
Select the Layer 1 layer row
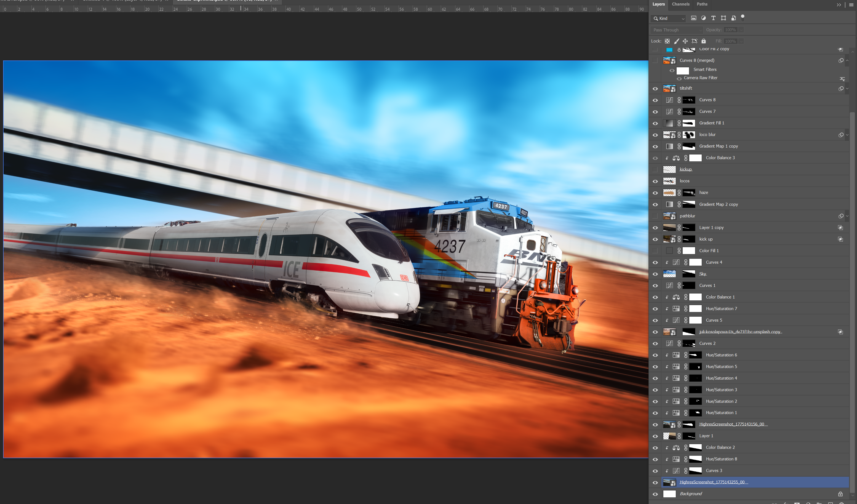(749, 436)
